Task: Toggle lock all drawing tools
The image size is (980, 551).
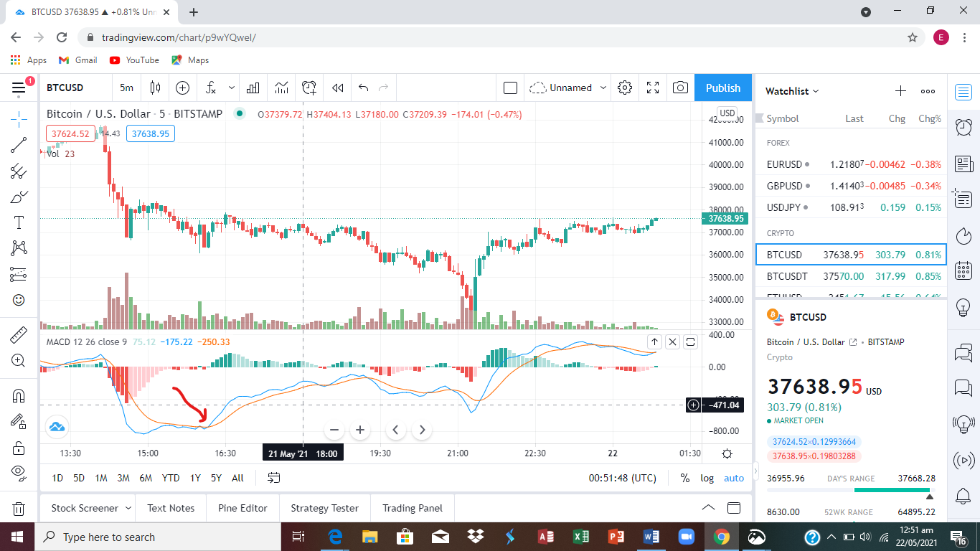Action: (19, 448)
